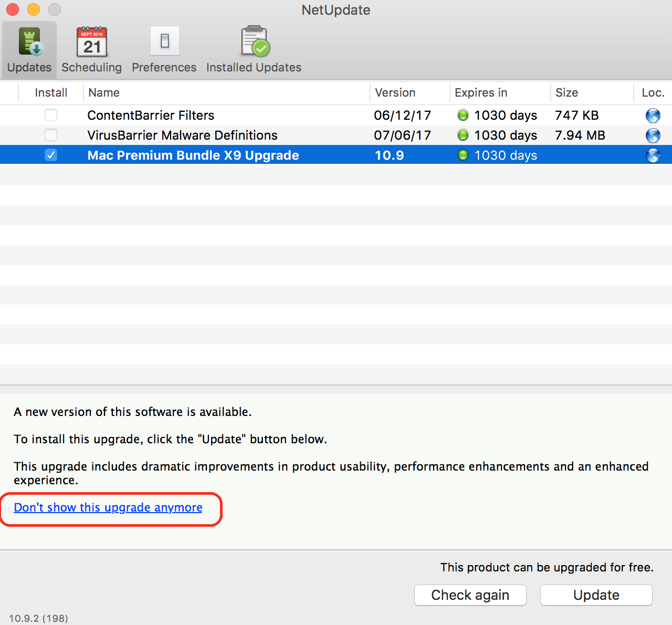
Task: Click green status dot for Mac Premium Bundle
Action: pyautogui.click(x=463, y=155)
